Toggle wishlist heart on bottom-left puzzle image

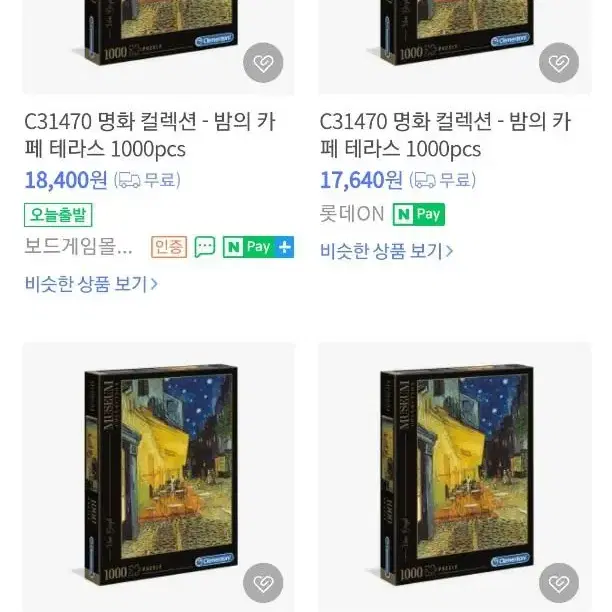click(x=263, y=583)
